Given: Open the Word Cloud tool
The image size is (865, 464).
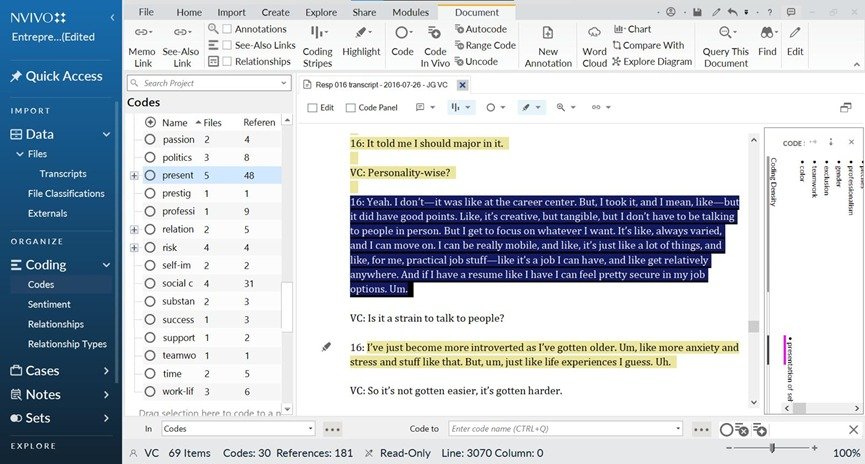Looking at the screenshot, I should click(594, 46).
